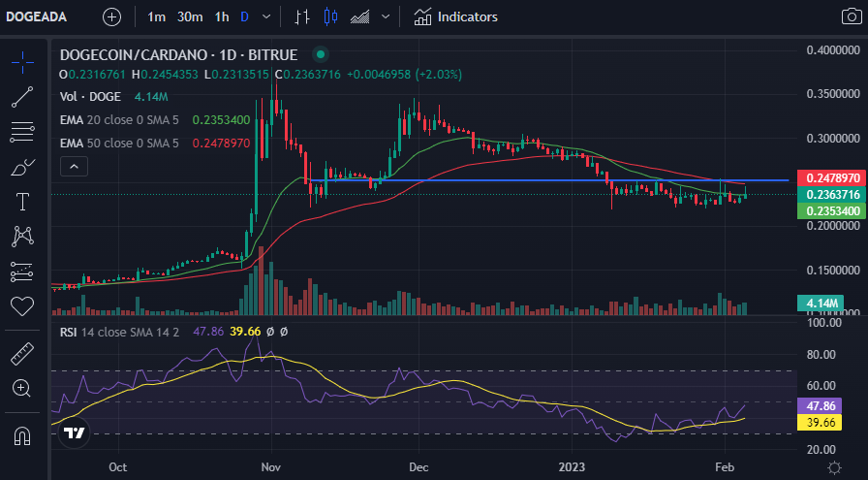Click the EMA 50 price label 0.2478970
868x480 pixels.
[831, 177]
